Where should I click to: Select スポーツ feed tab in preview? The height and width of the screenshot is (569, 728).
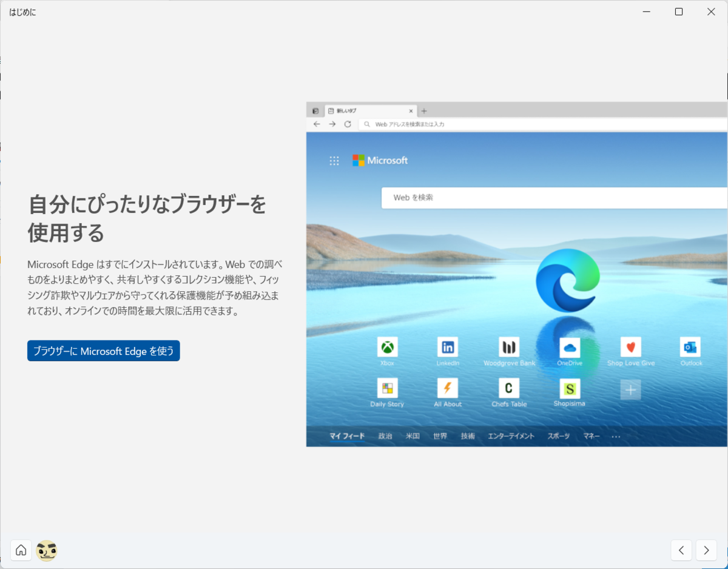559,436
